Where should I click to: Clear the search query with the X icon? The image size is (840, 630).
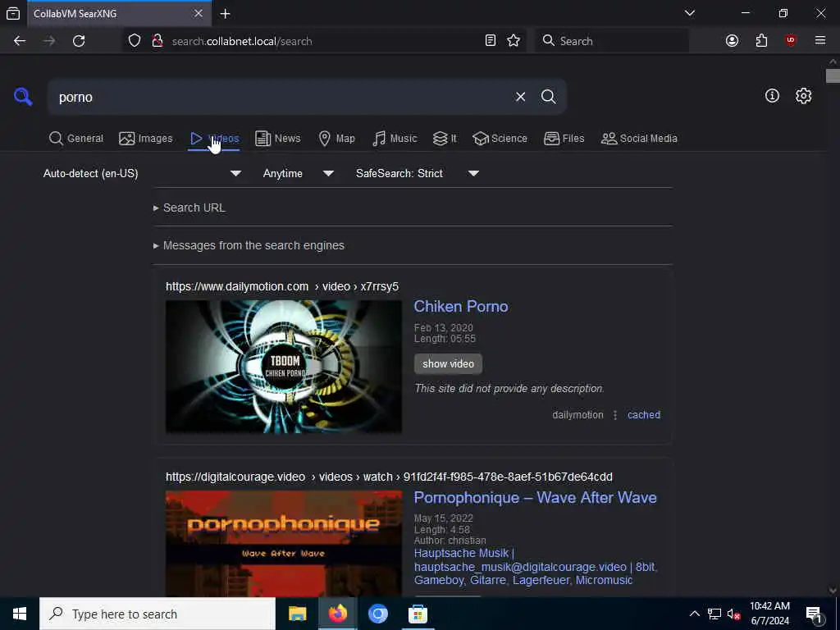tap(520, 97)
